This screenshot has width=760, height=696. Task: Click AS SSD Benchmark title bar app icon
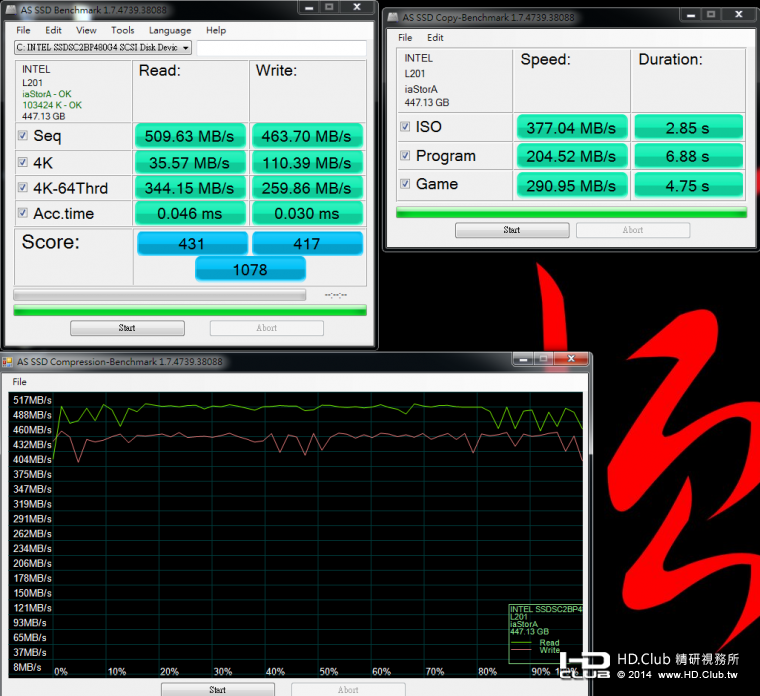(x=11, y=10)
